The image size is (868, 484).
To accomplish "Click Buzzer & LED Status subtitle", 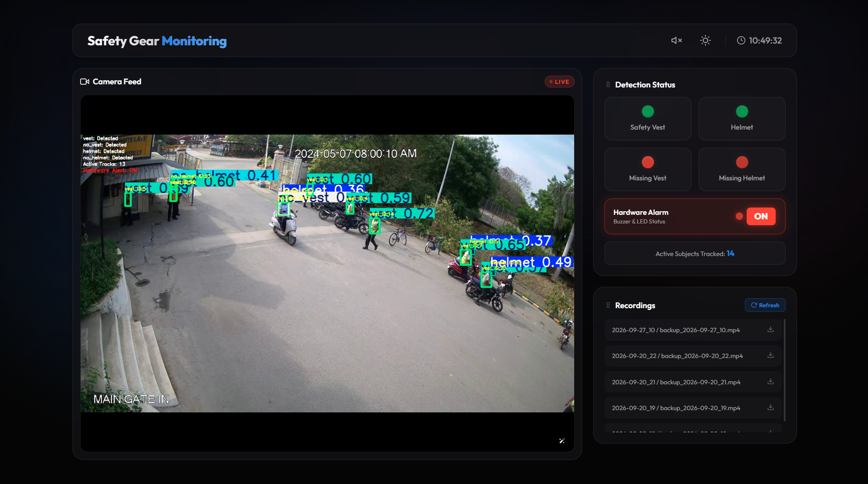I will pos(639,222).
